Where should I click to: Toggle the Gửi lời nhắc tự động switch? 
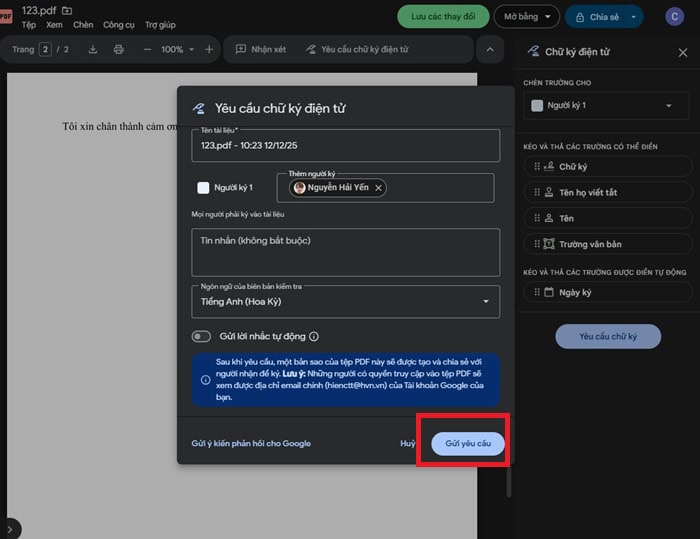tap(202, 337)
